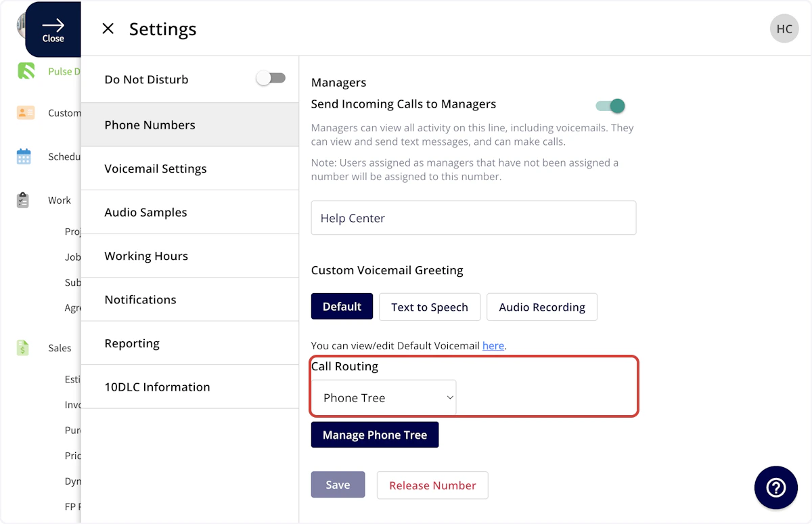
Task: Choose Text to Speech greeting
Action: (x=430, y=307)
